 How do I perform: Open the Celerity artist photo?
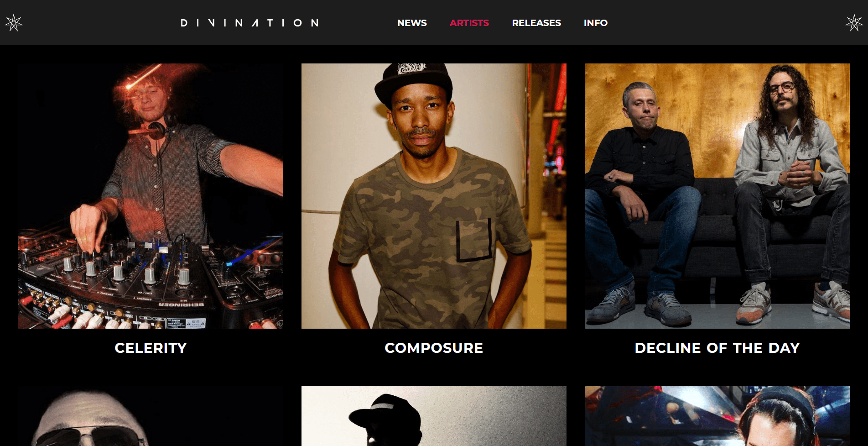pos(151,196)
